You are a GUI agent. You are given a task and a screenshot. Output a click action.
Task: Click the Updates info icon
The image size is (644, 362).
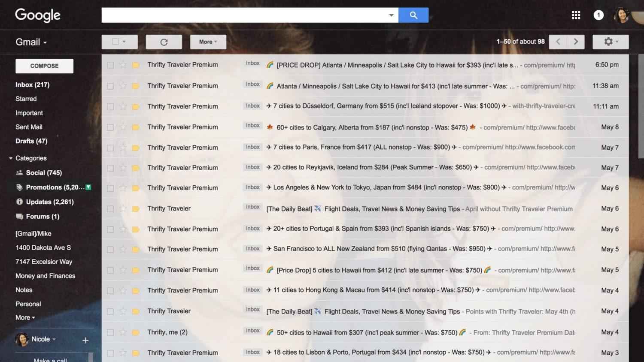19,202
